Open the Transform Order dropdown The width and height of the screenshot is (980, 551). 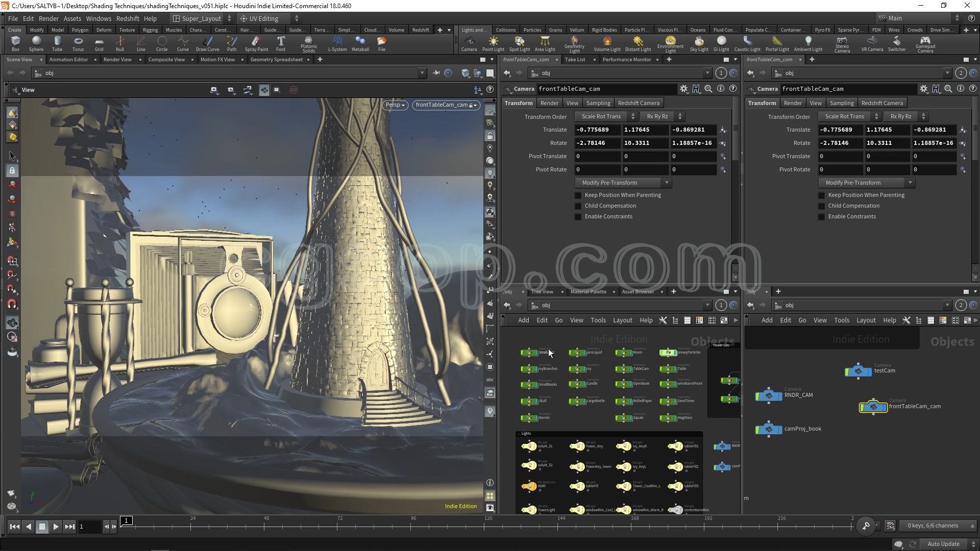click(605, 117)
